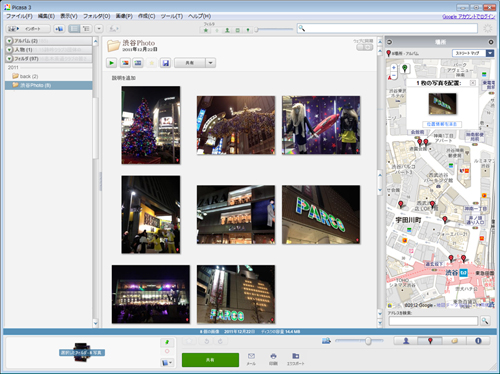This screenshot has height=374, width=500.
Task: Click the インポート (Import) button
Action: point(28,29)
